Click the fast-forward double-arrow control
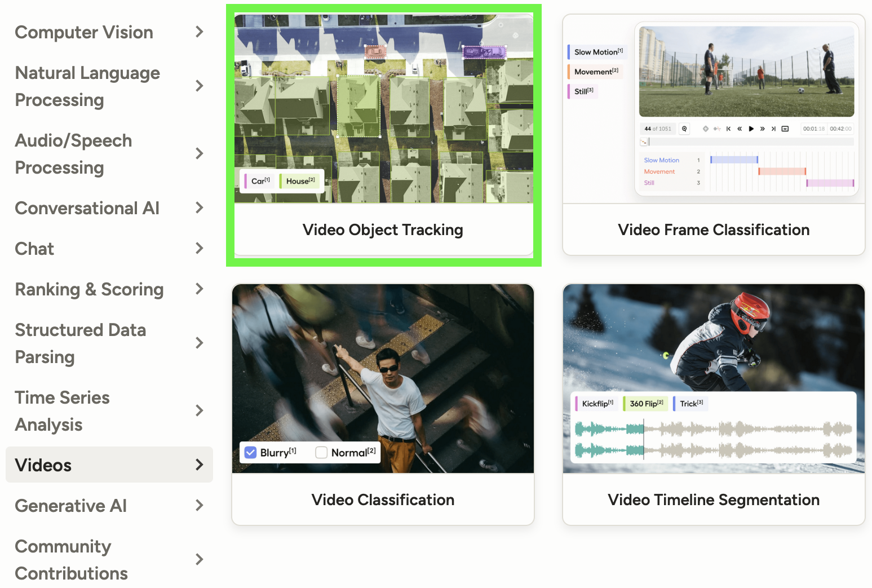Screen dimensions: 872x588 click(763, 129)
